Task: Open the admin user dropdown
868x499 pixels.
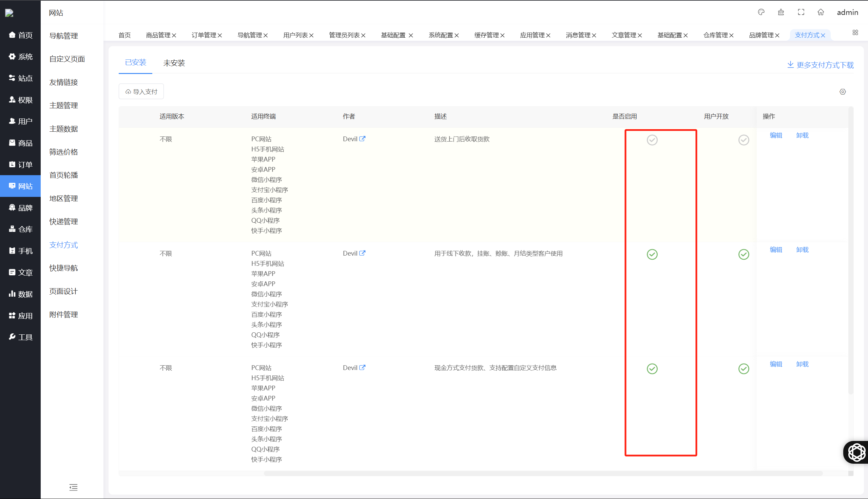Action: [847, 12]
